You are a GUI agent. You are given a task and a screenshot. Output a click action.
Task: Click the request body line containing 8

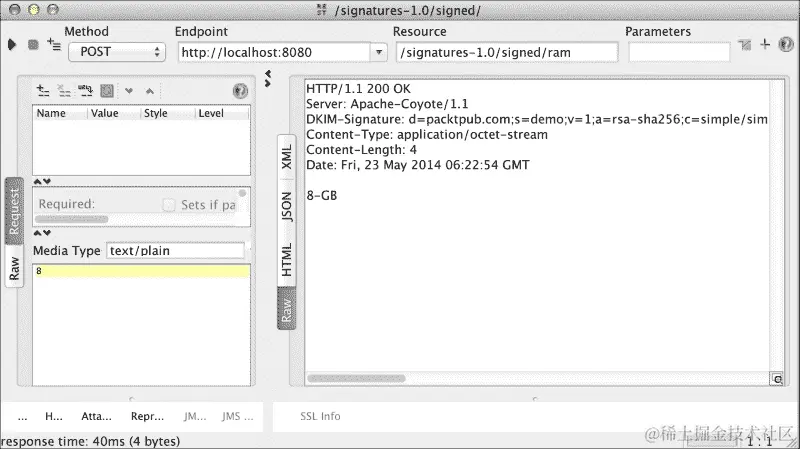click(141, 271)
